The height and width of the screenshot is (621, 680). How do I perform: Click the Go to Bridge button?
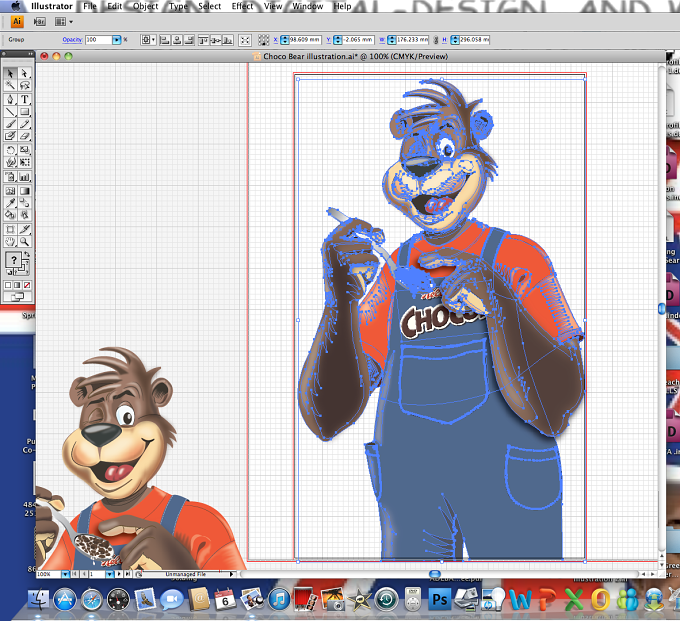(39, 22)
